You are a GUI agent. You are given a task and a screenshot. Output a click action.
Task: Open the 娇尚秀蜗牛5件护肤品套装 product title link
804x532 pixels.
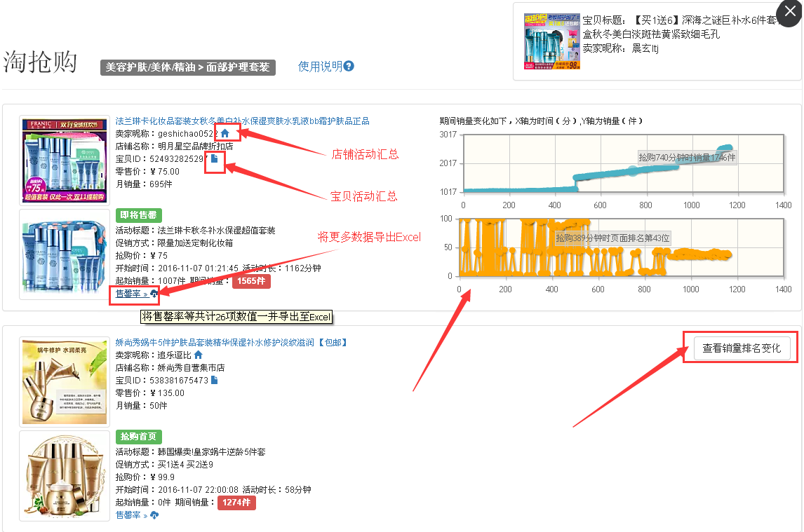(x=232, y=342)
